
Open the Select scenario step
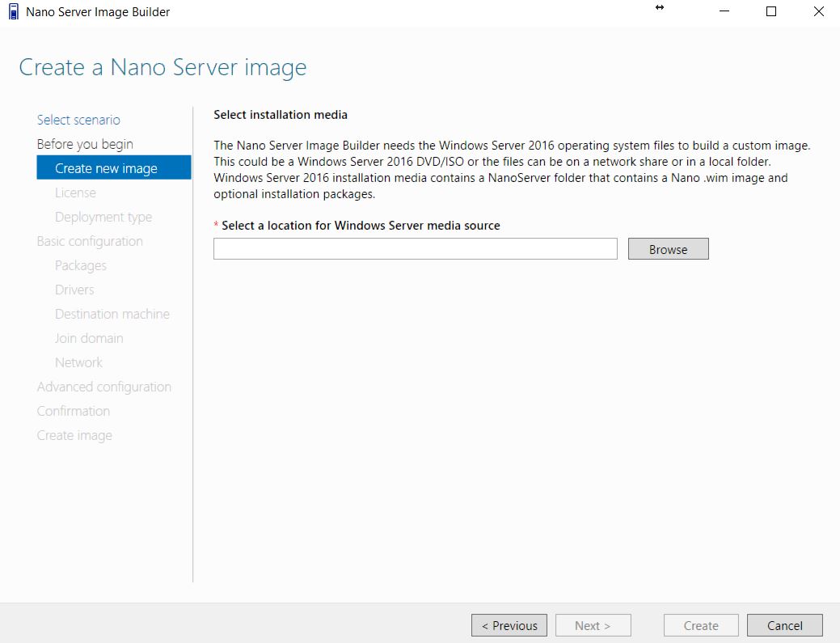click(78, 120)
